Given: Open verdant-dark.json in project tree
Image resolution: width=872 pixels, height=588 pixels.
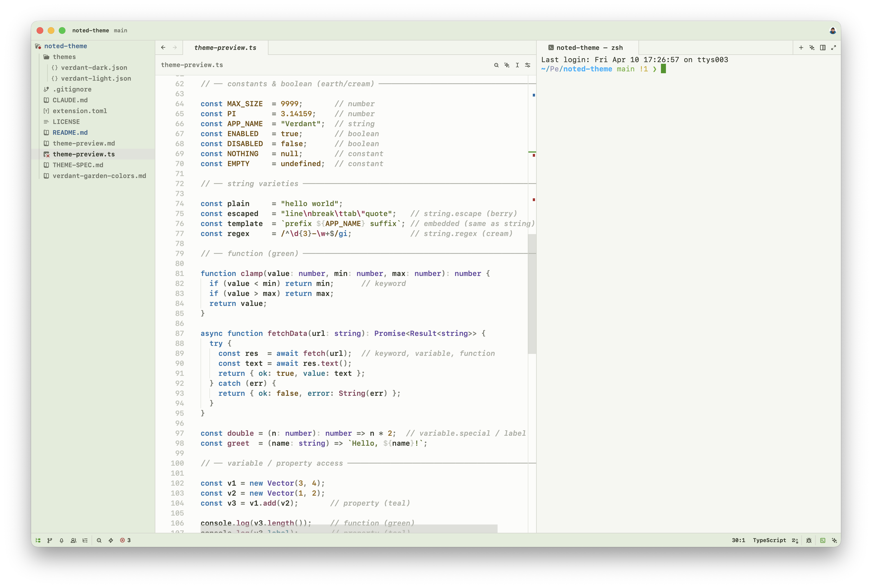Looking at the screenshot, I should (93, 67).
